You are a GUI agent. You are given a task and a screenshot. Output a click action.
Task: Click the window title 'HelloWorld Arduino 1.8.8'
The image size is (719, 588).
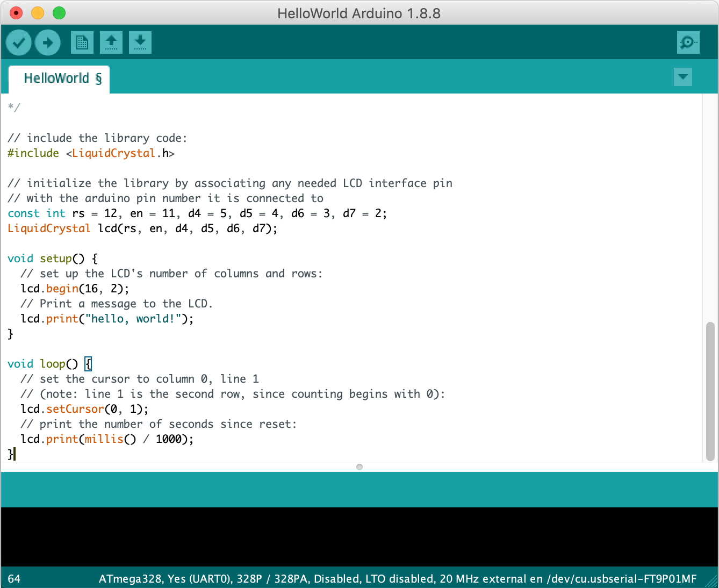click(359, 13)
